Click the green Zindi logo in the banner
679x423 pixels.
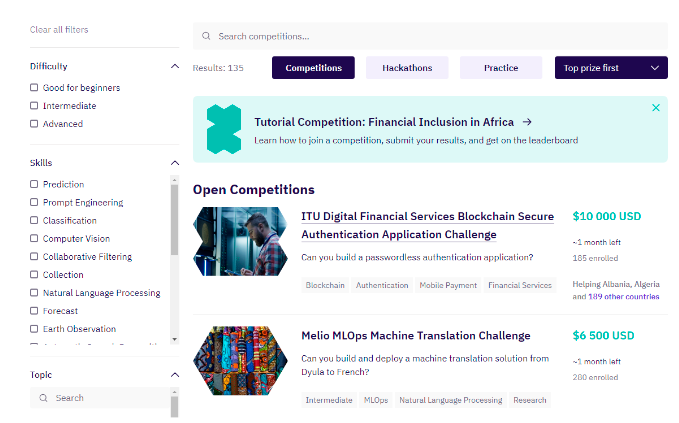pos(224,129)
